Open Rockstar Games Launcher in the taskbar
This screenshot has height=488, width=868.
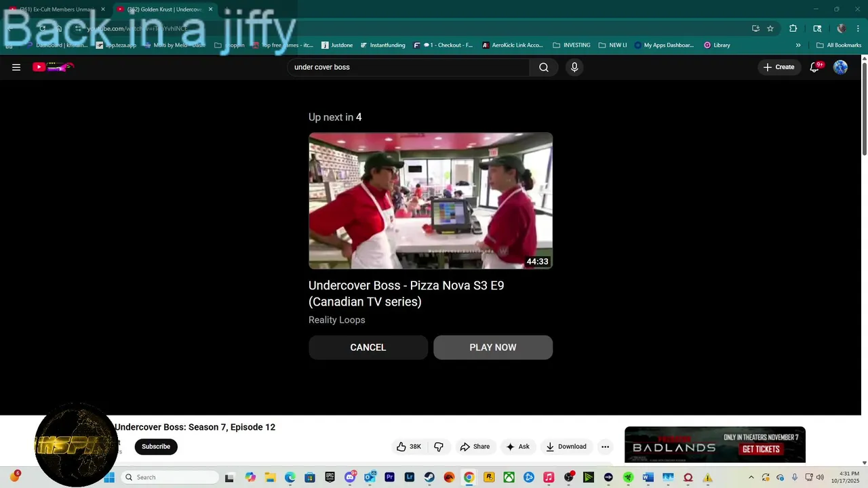click(489, 477)
